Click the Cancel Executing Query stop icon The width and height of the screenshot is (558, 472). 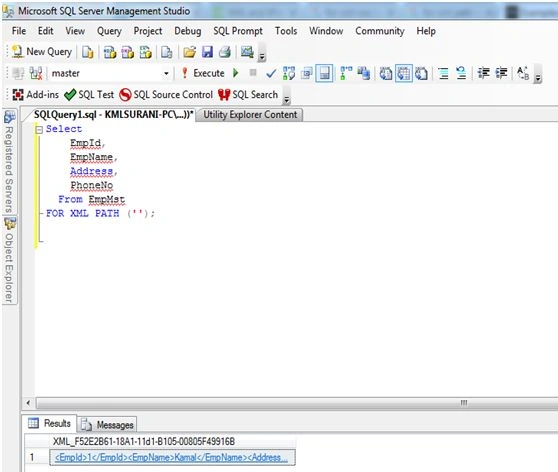pyautogui.click(x=253, y=73)
